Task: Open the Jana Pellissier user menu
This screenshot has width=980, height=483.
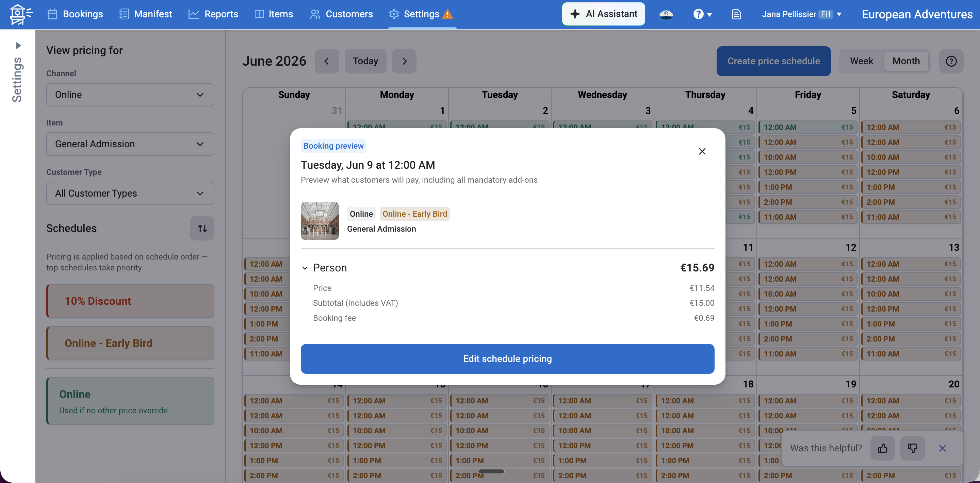Action: [x=801, y=14]
